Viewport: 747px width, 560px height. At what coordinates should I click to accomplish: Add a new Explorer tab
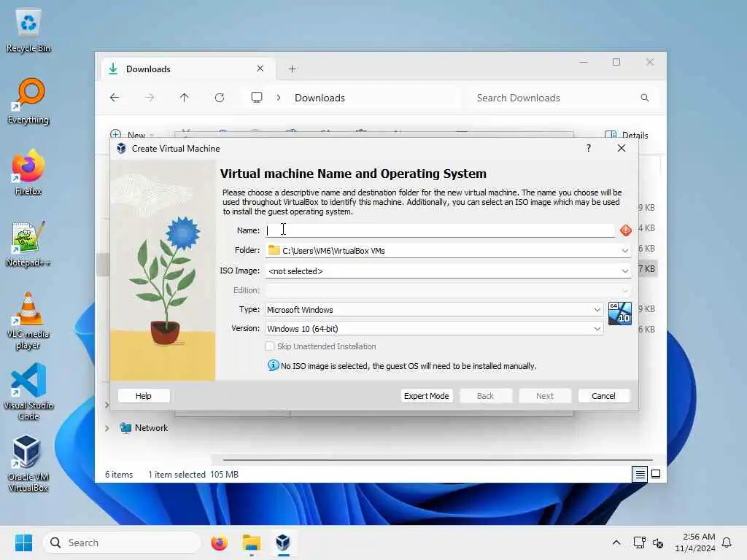[292, 69]
